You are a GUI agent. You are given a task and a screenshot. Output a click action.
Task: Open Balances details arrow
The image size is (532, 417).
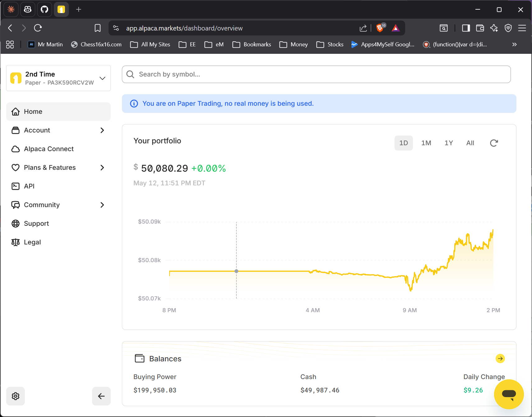500,359
